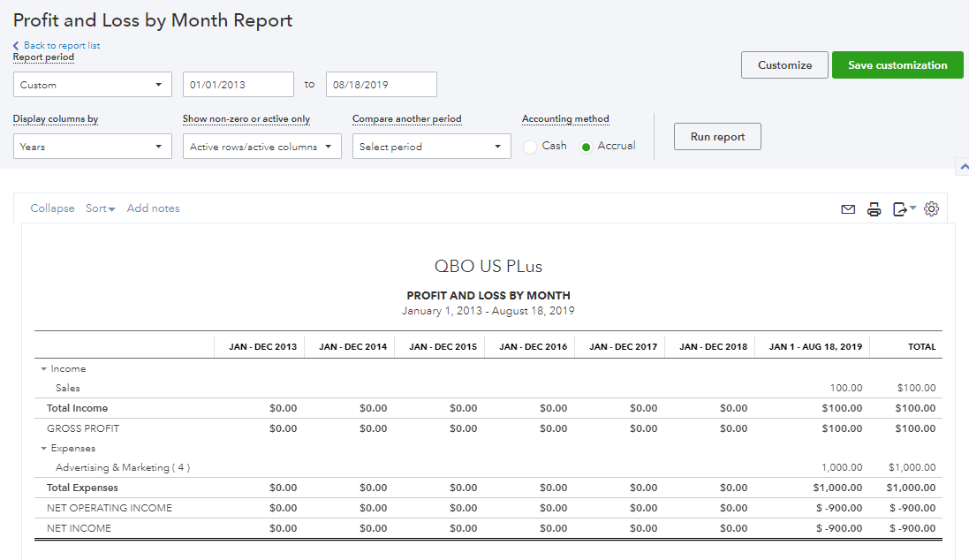Open report settings gear icon

(x=931, y=209)
